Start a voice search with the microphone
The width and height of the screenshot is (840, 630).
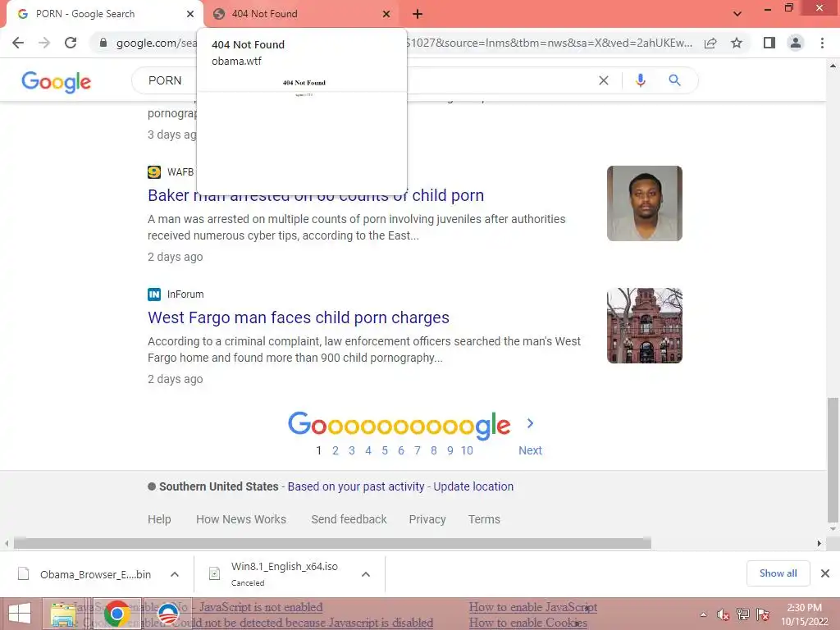click(640, 80)
